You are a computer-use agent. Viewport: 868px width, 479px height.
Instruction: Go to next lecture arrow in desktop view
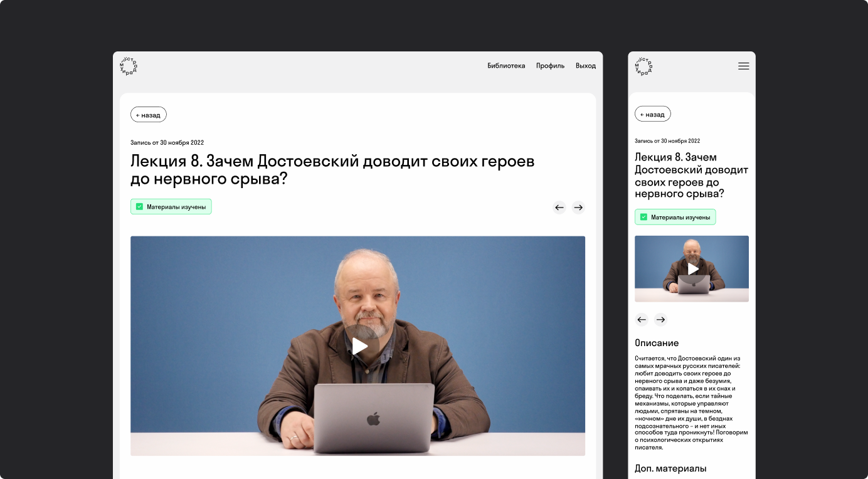pyautogui.click(x=578, y=208)
